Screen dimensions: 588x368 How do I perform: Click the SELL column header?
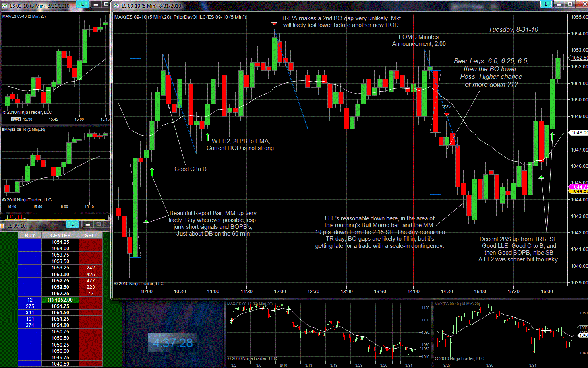(x=91, y=236)
